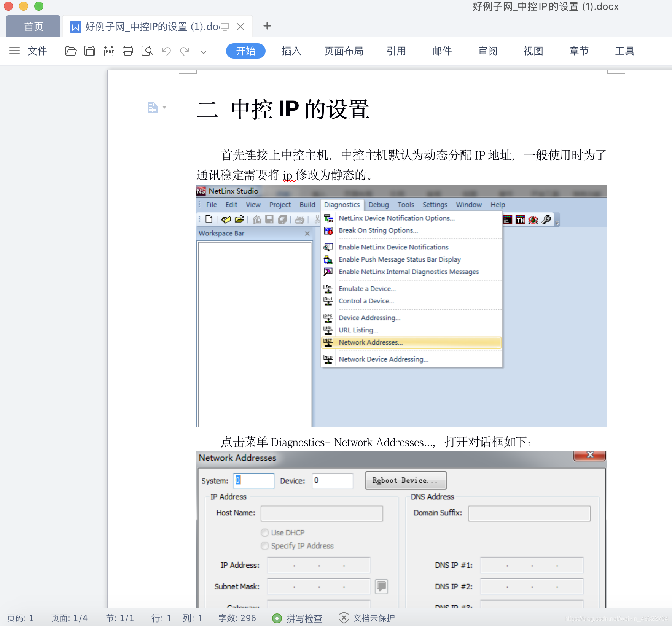Click the Network Addresses dialog red close button
The height and width of the screenshot is (626, 672).
(590, 455)
